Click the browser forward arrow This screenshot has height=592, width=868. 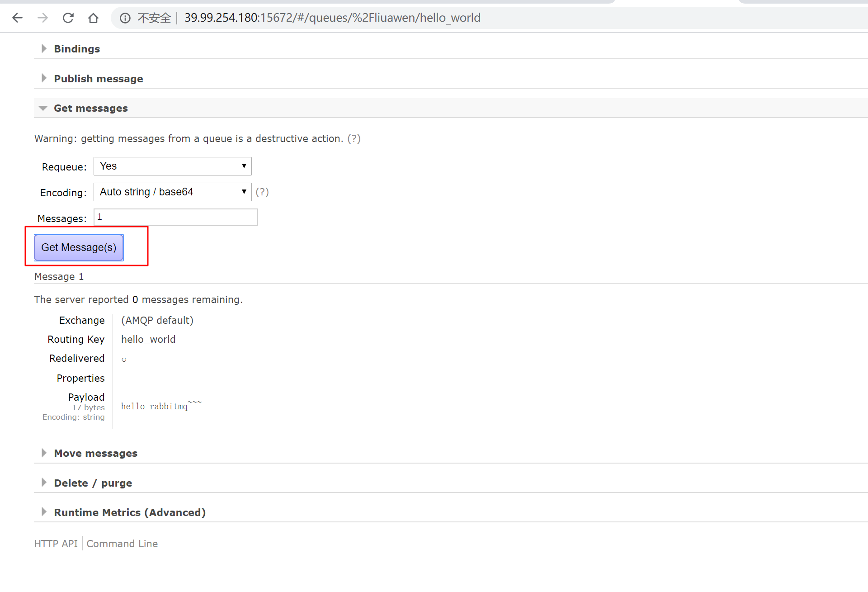click(42, 18)
